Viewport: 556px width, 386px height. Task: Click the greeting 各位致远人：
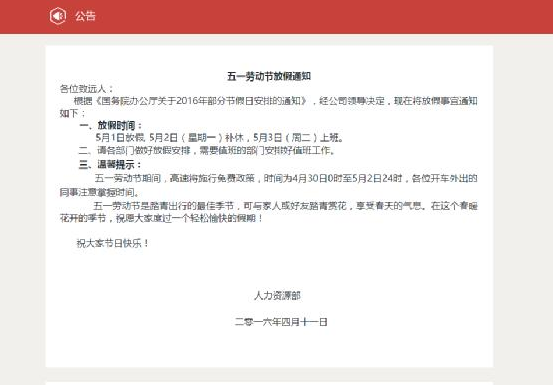[87, 89]
